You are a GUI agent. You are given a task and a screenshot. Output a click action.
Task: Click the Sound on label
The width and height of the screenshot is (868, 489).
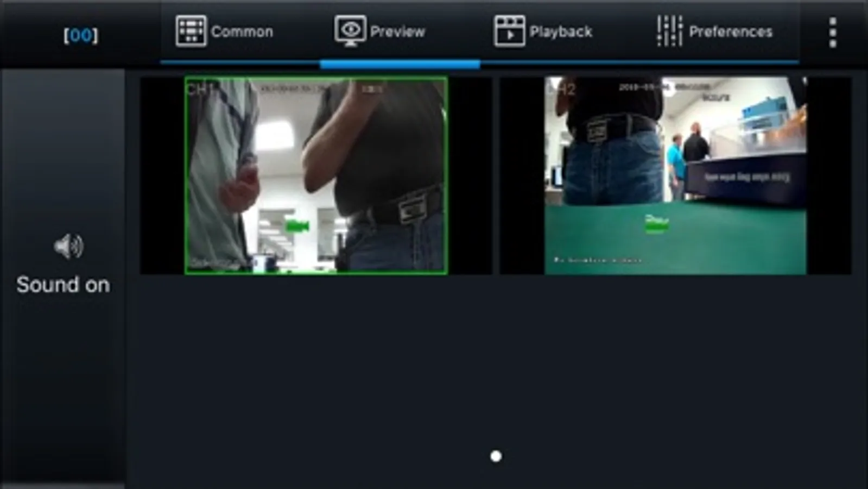(63, 285)
